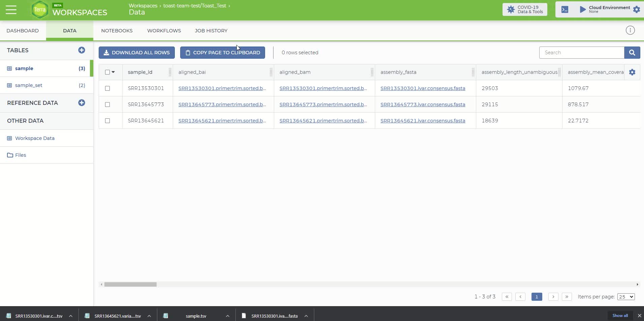Open the terminal icon in header
This screenshot has width=644, height=321.
click(565, 9)
